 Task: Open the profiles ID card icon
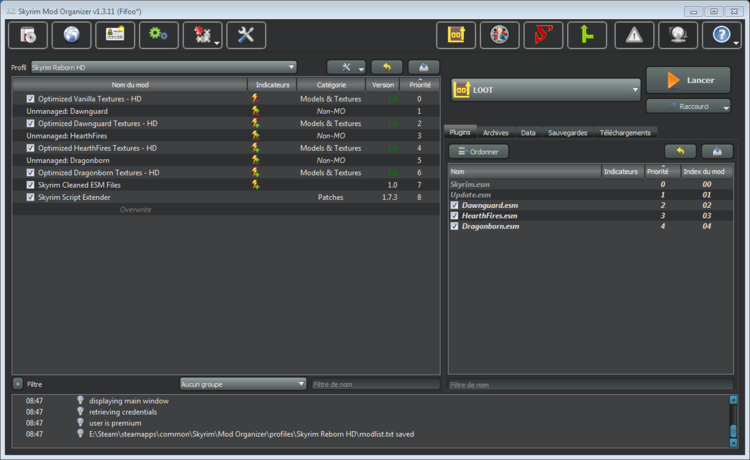pyautogui.click(x=115, y=35)
